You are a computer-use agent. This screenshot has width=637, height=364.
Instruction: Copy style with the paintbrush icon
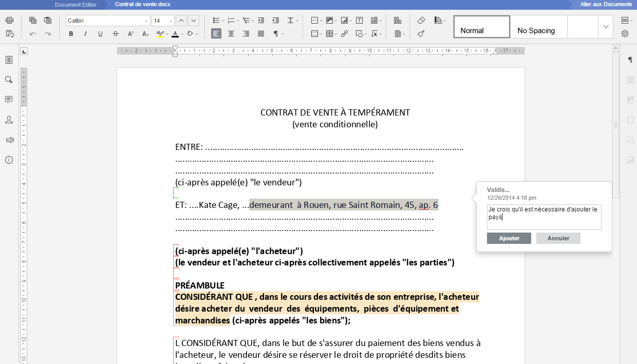click(421, 34)
